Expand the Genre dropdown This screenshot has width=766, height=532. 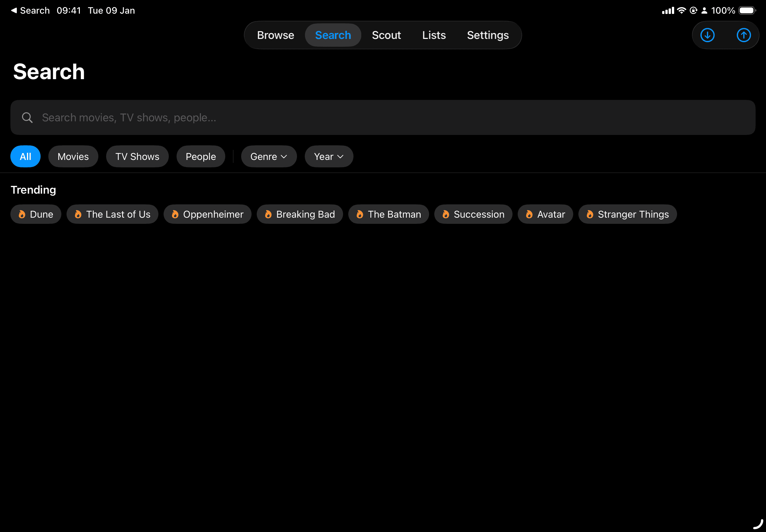coord(268,156)
